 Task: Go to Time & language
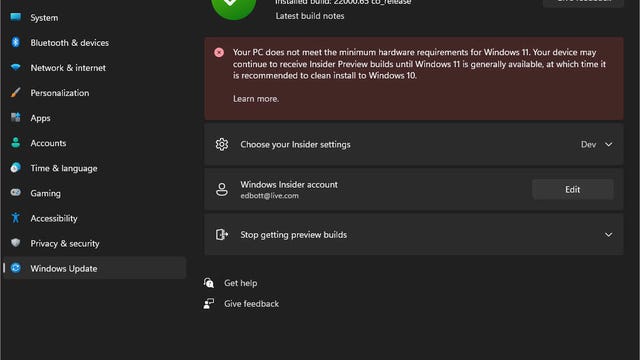64,168
